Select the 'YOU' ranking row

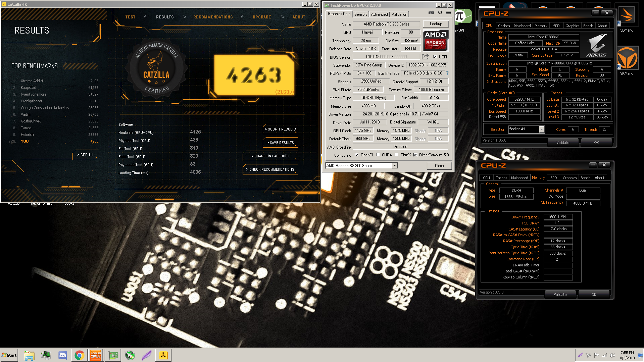54,141
